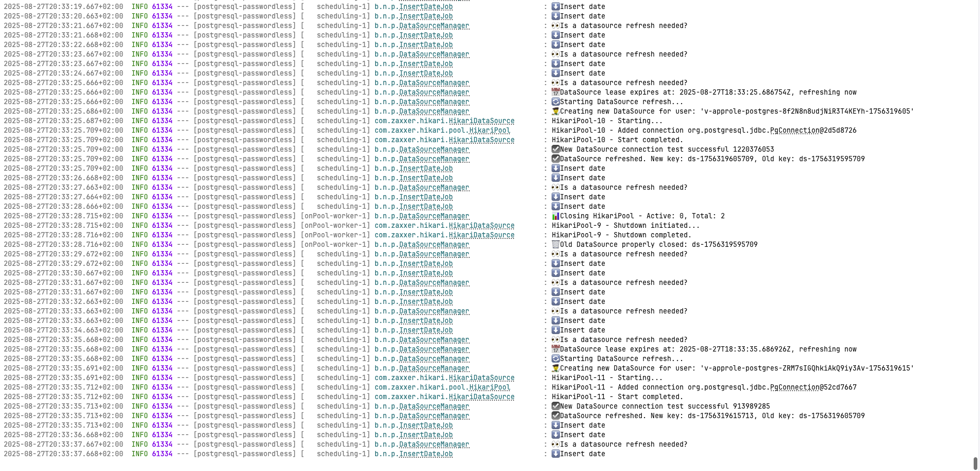Screen dimensions: 980x471
Task: Click refresh icon on 20:33:25.666 Starting DataSource refresh line
Action: (555, 101)
